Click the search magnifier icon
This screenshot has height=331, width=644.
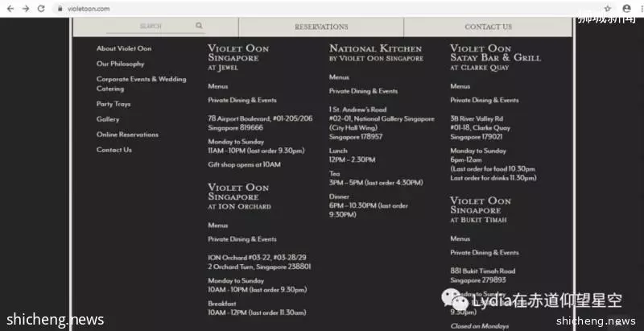199,26
